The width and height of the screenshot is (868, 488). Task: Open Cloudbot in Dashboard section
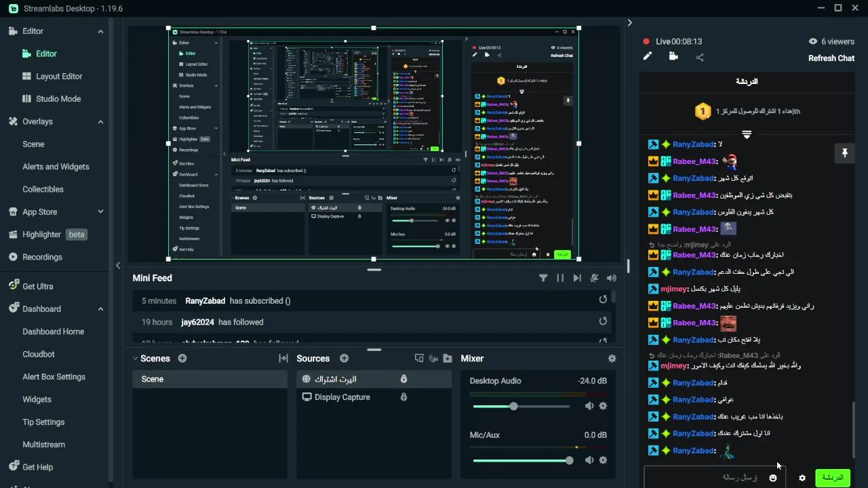39,354
